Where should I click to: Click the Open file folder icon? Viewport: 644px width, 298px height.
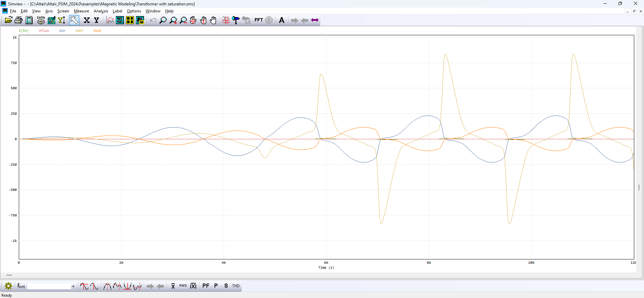8,20
